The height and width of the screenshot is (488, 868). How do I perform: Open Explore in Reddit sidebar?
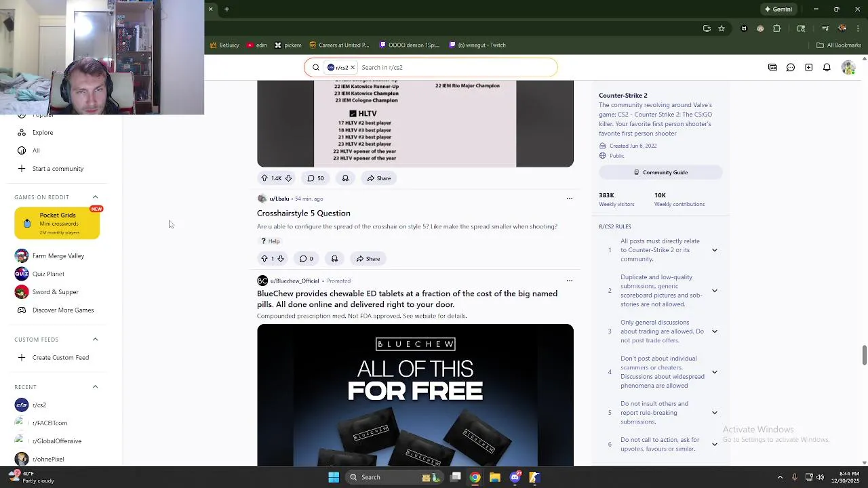[43, 132]
